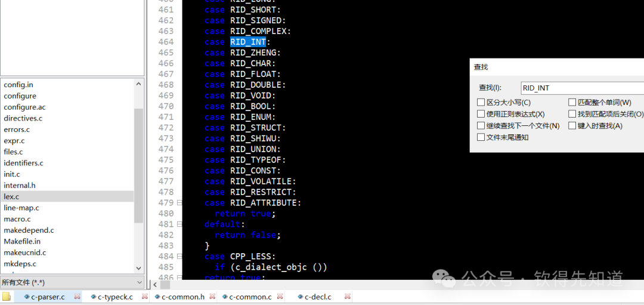
Task: Close the c-common.c tab
Action: click(x=279, y=297)
